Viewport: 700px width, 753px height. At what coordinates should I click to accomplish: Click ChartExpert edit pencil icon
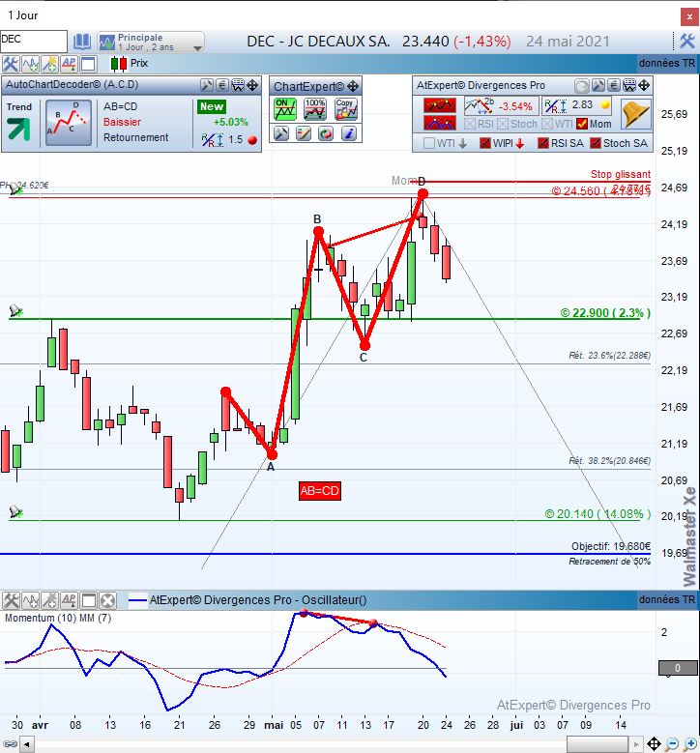[304, 133]
